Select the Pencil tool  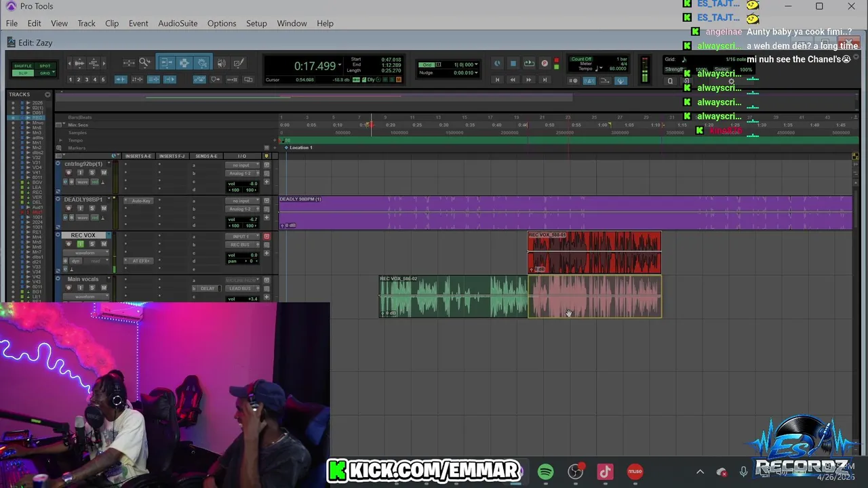(x=239, y=63)
